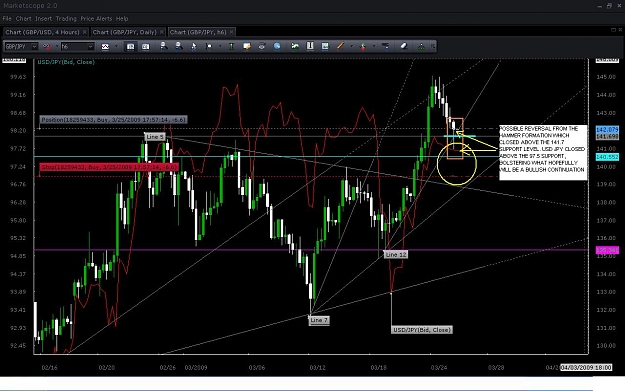This screenshot has height=391, width=625.
Task: Click the red icon after the symbol box
Action: tap(47, 47)
